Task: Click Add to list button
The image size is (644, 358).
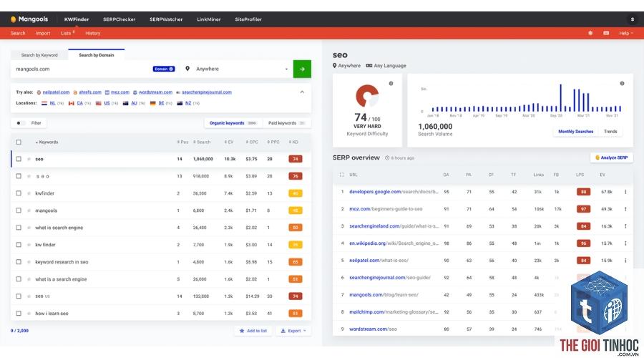Action: pos(253,331)
